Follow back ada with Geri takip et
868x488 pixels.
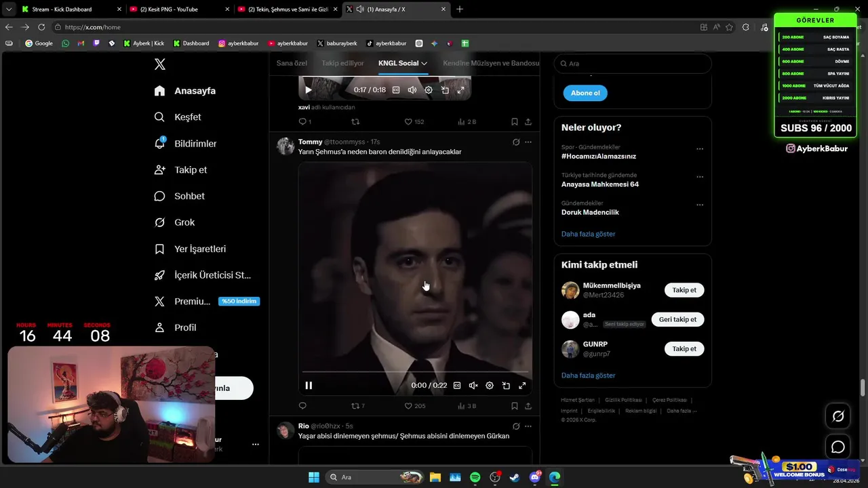pos(677,319)
